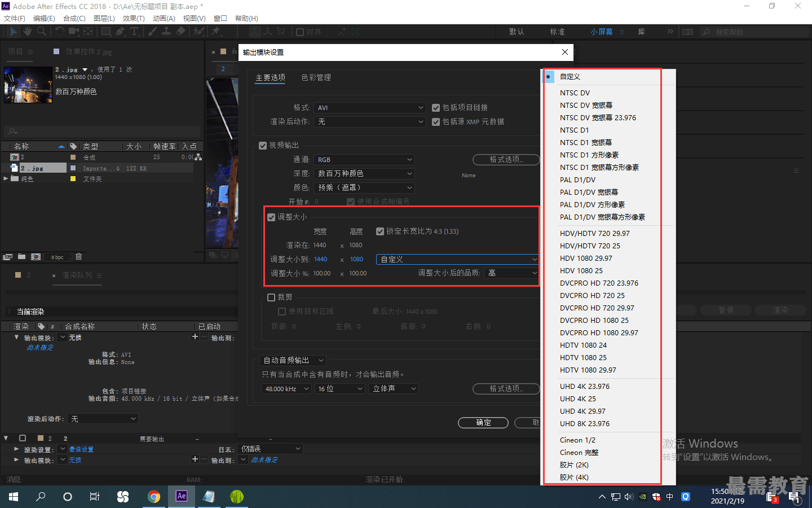Choose PAL D1/DV preset from list

click(x=577, y=179)
